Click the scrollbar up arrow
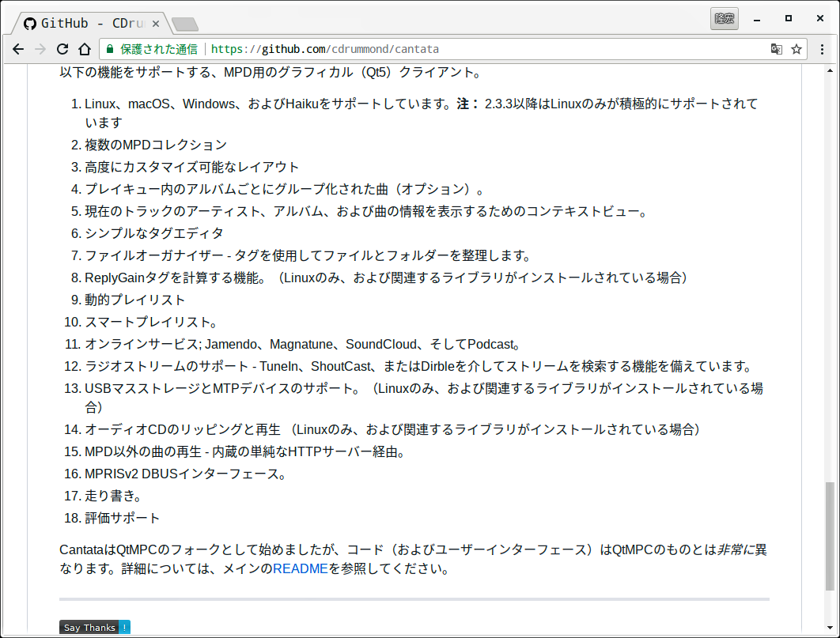This screenshot has width=840, height=638. click(830, 70)
